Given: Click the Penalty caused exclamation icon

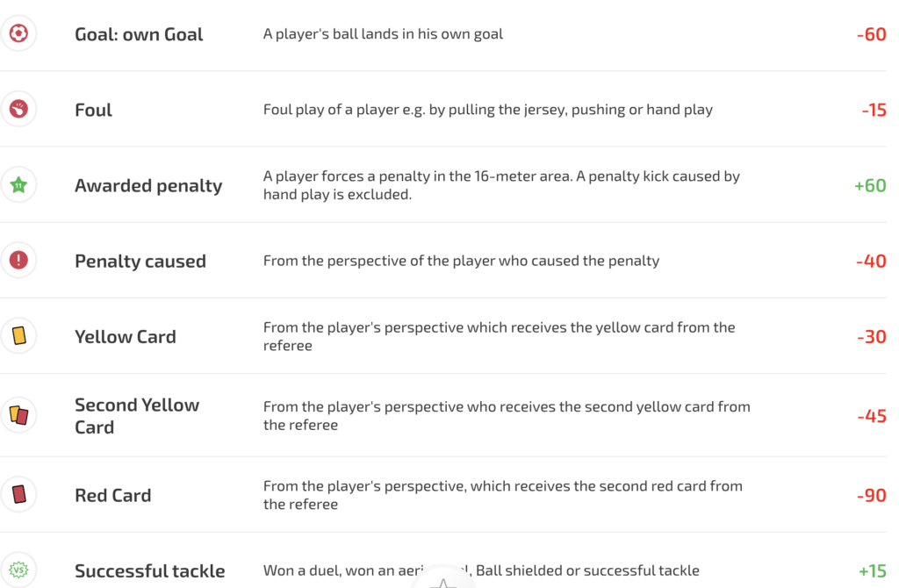Looking at the screenshot, I should (x=18, y=261).
